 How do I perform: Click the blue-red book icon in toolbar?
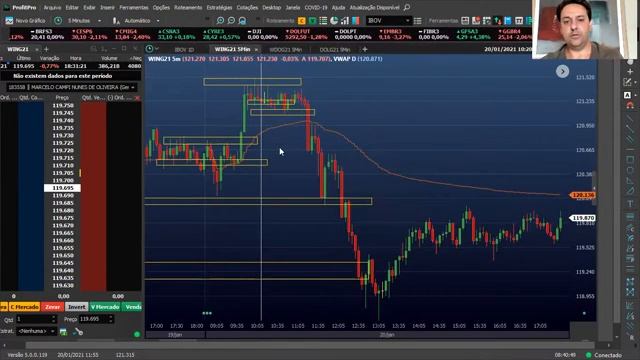[x=356, y=21]
